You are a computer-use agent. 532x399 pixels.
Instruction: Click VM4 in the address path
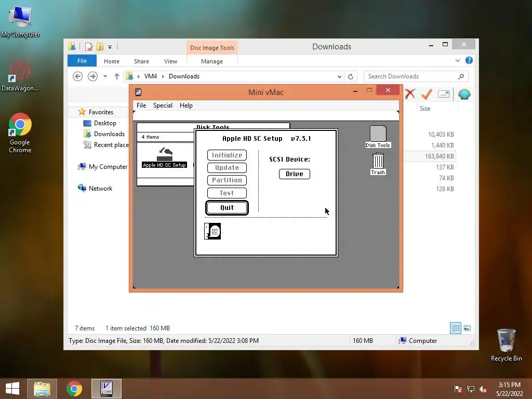coord(151,76)
